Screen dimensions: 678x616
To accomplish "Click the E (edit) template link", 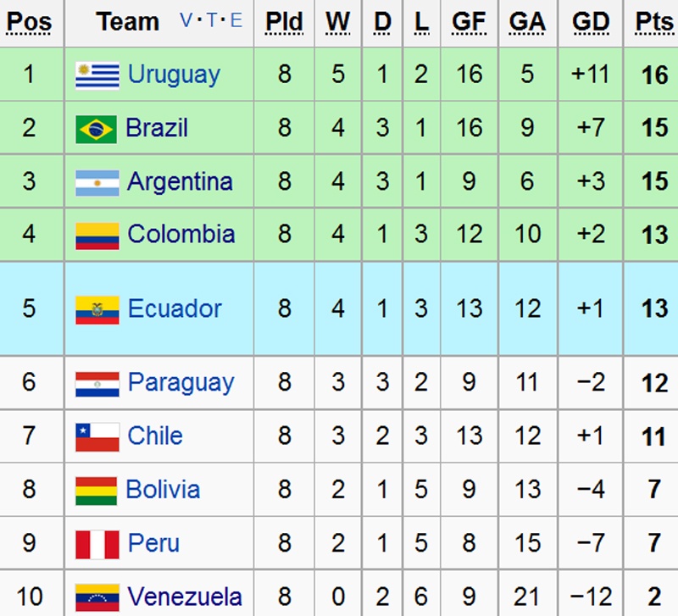I will (x=236, y=21).
